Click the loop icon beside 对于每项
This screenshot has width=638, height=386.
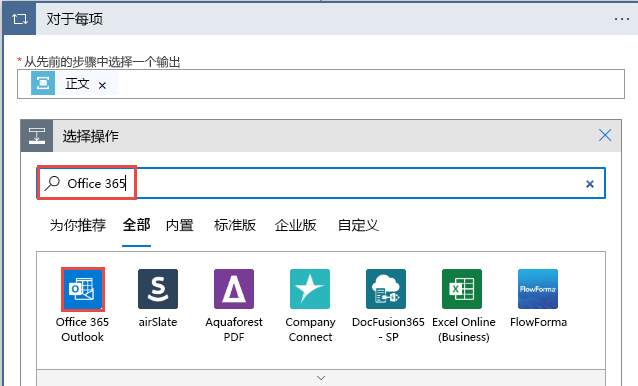[x=20, y=19]
